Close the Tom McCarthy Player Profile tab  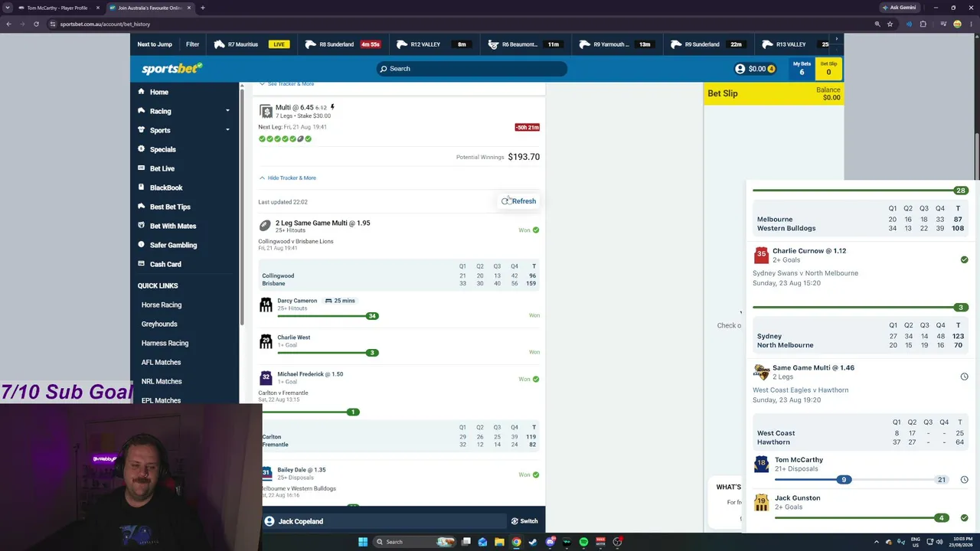point(97,8)
